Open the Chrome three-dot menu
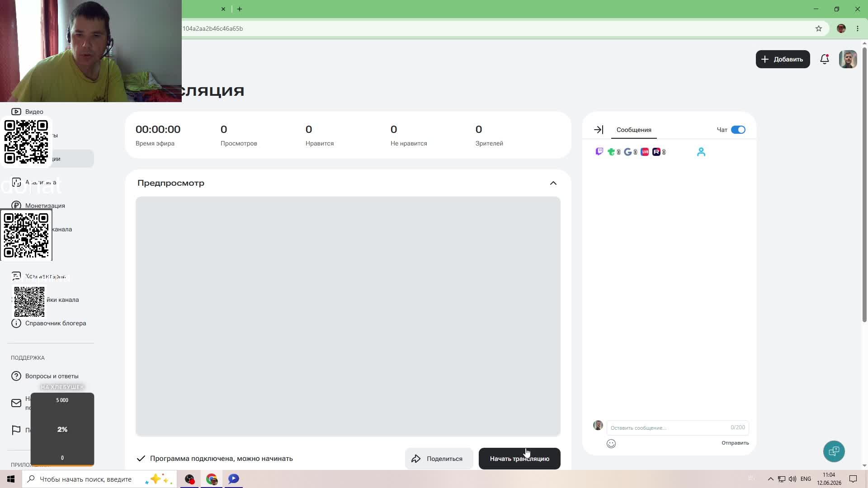Image resolution: width=868 pixels, height=488 pixels. (858, 28)
